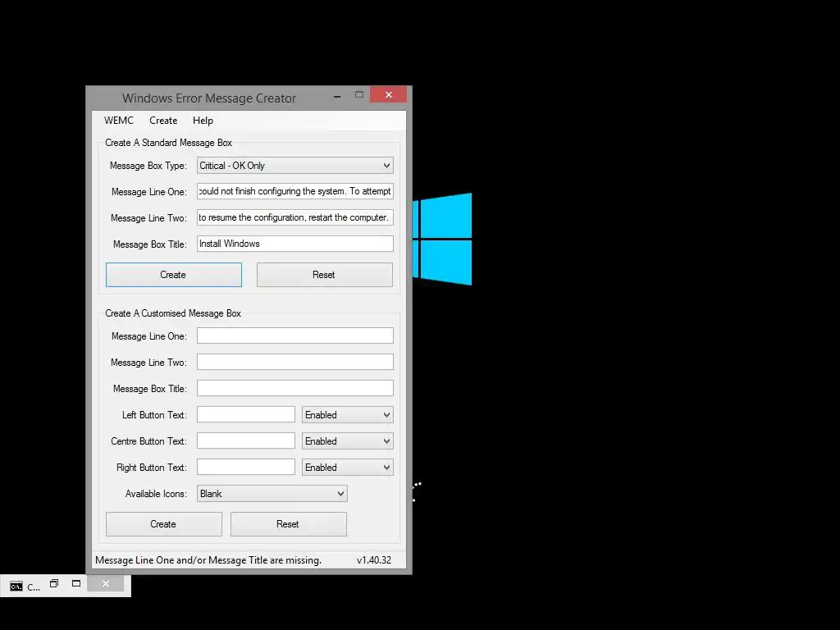840x630 pixels.
Task: Click the version text v1.40.32
Action: tap(374, 559)
